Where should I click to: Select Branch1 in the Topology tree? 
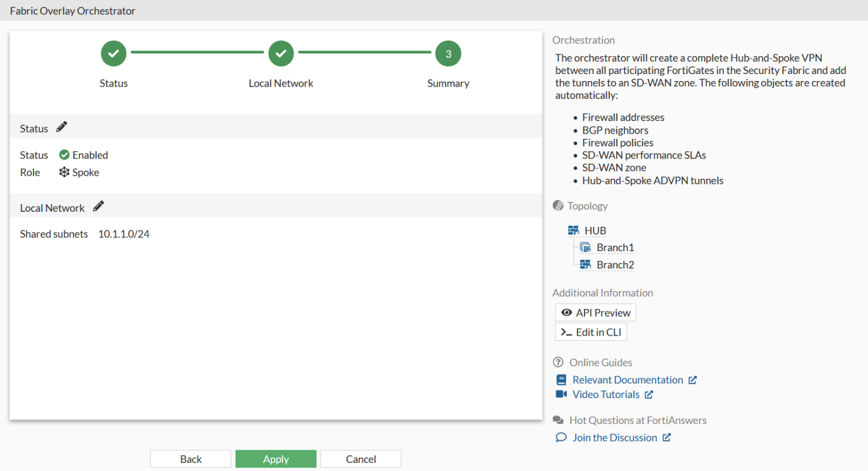615,248
